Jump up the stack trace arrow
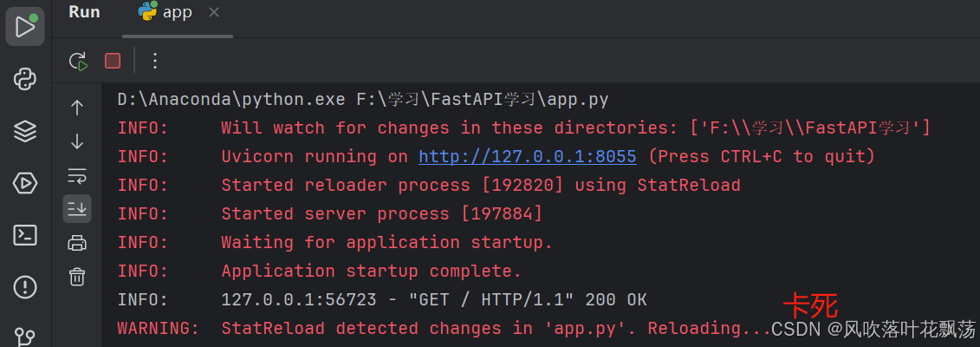 pos(77,108)
